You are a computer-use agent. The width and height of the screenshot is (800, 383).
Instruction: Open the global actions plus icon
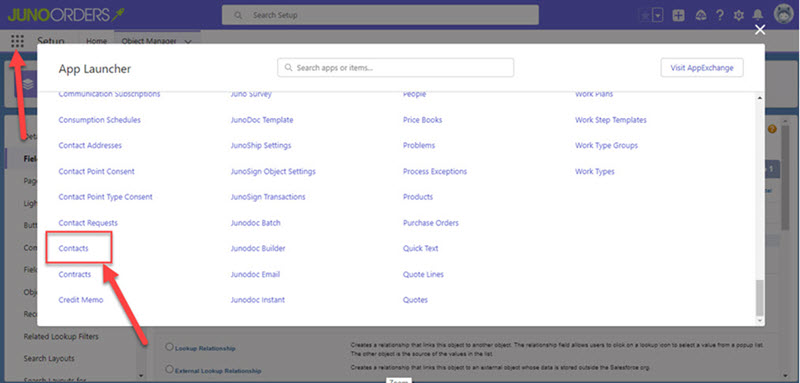679,15
